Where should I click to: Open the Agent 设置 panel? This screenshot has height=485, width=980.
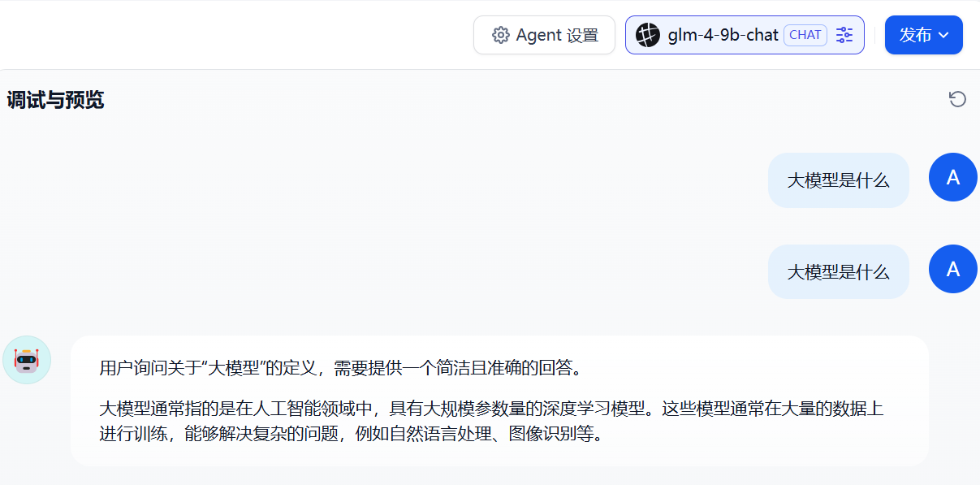point(544,35)
